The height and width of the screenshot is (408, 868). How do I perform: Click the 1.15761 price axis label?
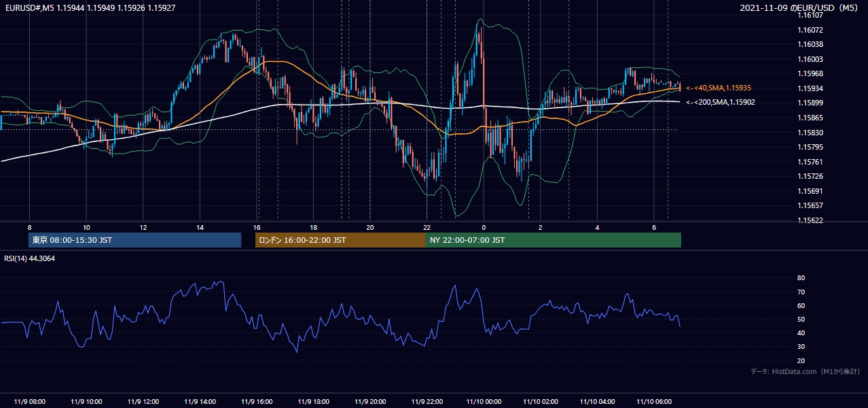coord(810,162)
